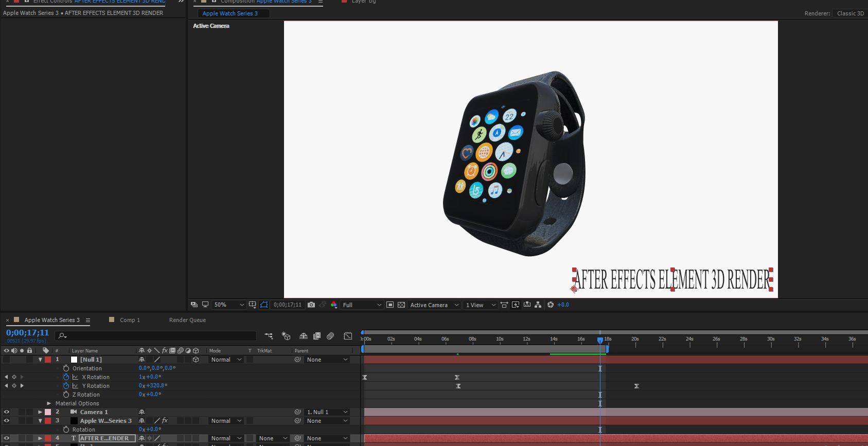
Task: Go to next Y Rotation keyframe
Action: click(22, 386)
